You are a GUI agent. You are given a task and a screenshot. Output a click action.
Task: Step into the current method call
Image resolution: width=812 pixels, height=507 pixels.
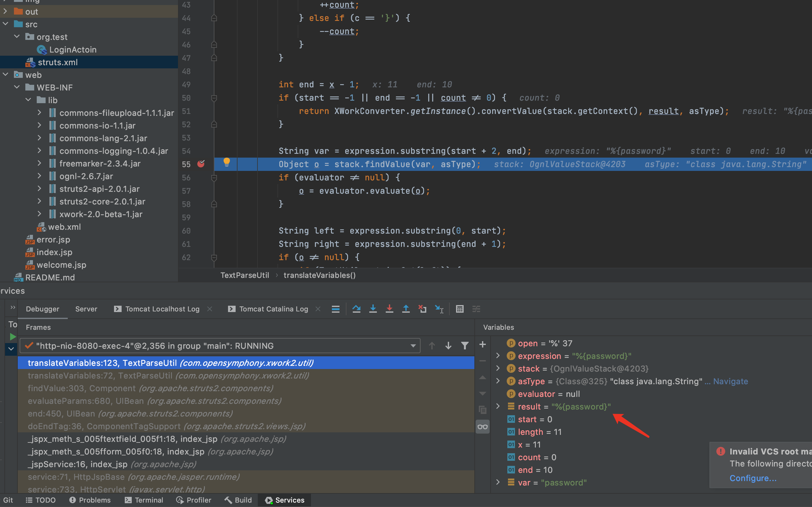tap(373, 309)
